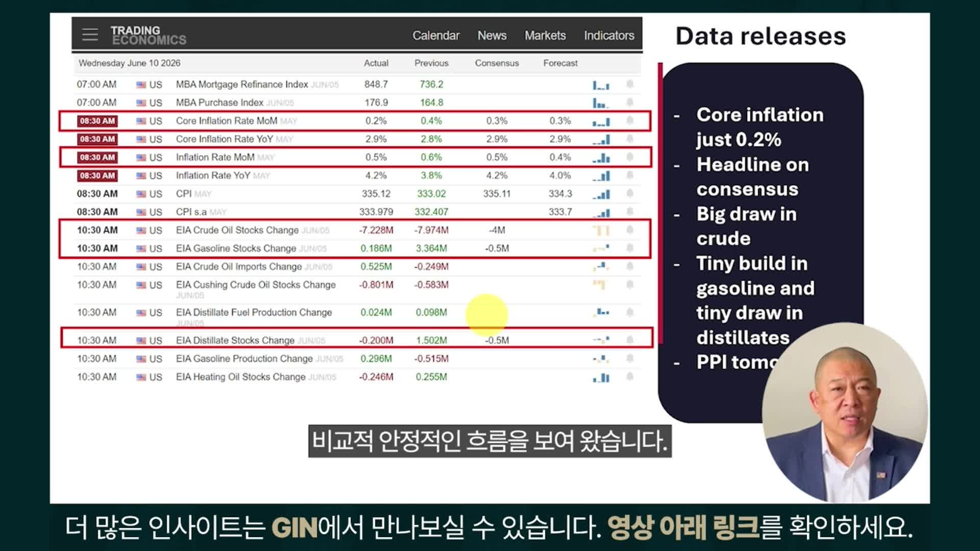The height and width of the screenshot is (551, 980).
Task: Open EIA Distillate Stocks Change link
Action: [x=235, y=340]
